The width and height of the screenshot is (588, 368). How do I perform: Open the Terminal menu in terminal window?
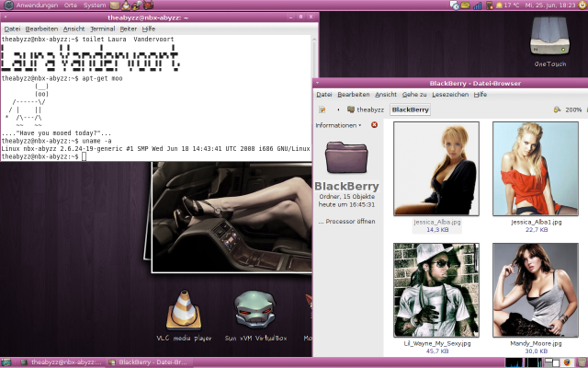pos(102,29)
